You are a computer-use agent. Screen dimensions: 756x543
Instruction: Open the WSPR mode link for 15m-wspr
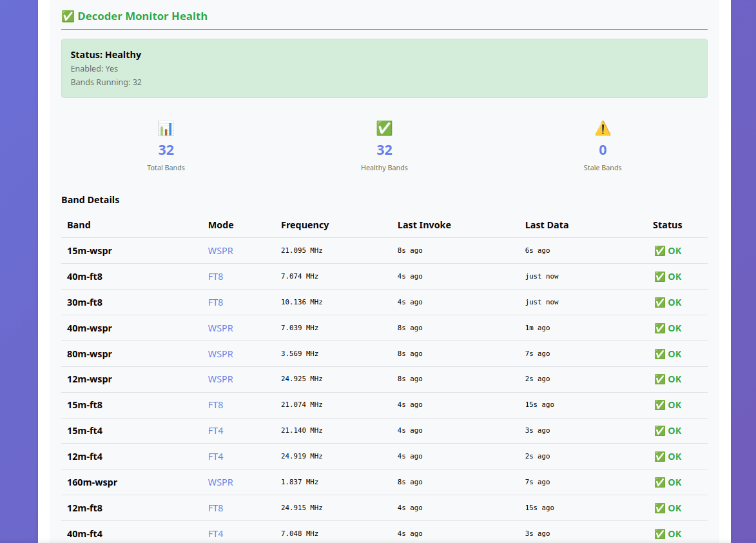coord(220,250)
